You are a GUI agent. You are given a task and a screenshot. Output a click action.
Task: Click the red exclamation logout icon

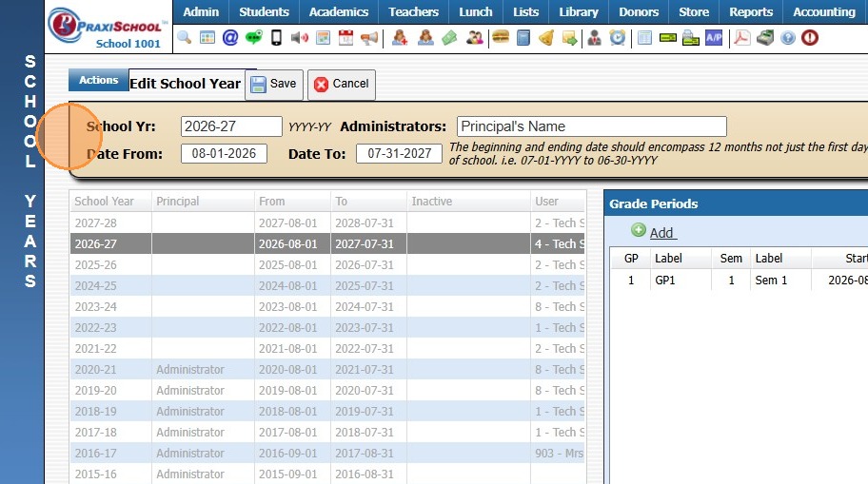pos(810,38)
